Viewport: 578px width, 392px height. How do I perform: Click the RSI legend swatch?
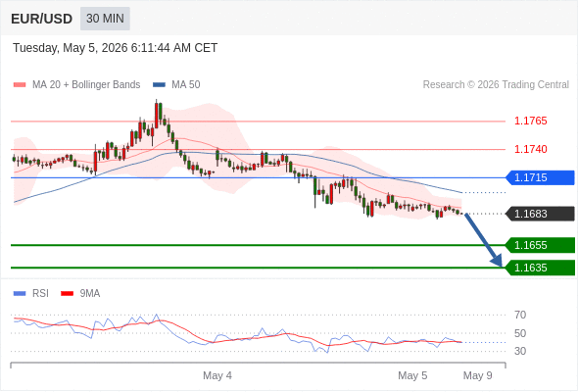pos(20,294)
